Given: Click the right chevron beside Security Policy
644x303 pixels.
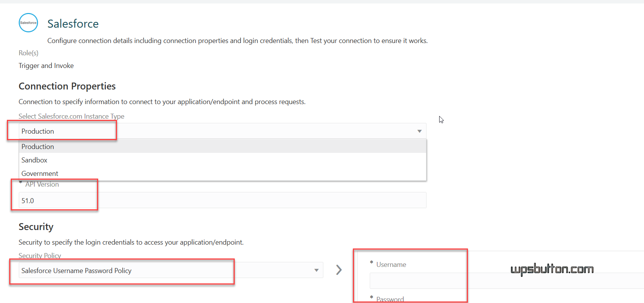Looking at the screenshot, I should (x=339, y=270).
